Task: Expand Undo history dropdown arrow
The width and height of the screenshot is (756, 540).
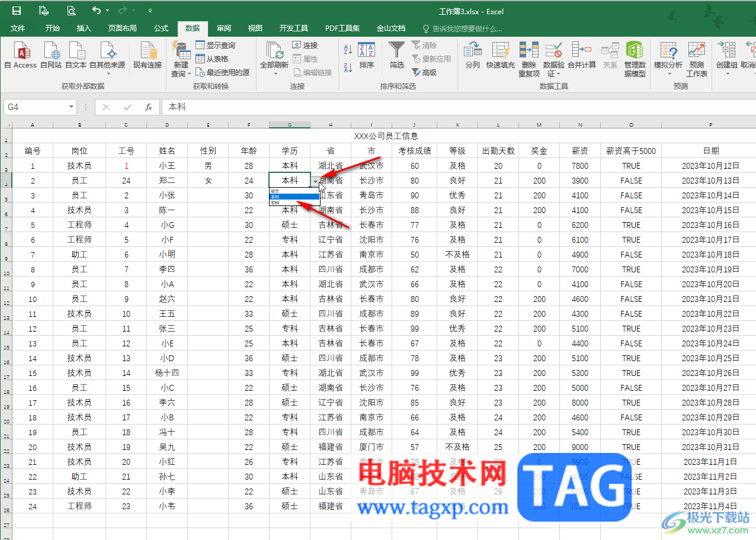Action: pyautogui.click(x=107, y=11)
